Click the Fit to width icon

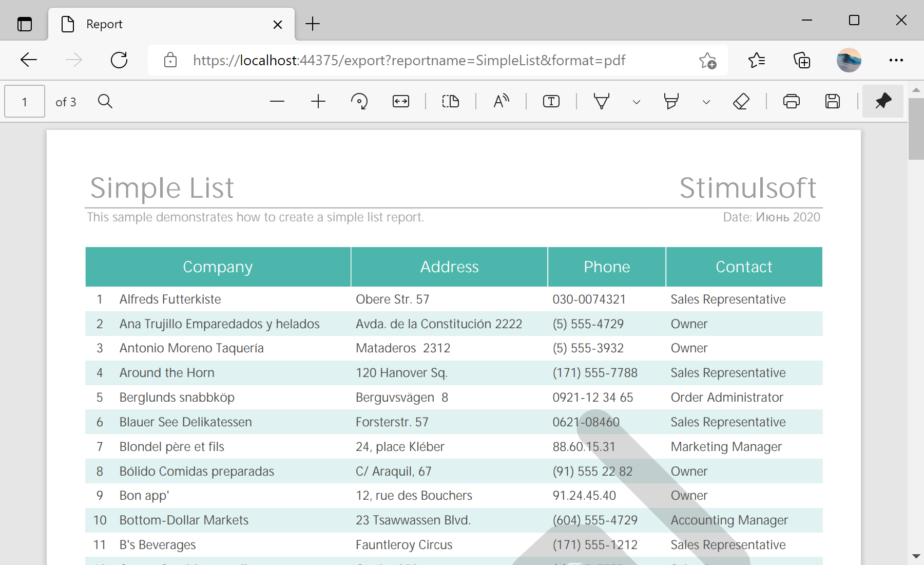click(x=401, y=101)
